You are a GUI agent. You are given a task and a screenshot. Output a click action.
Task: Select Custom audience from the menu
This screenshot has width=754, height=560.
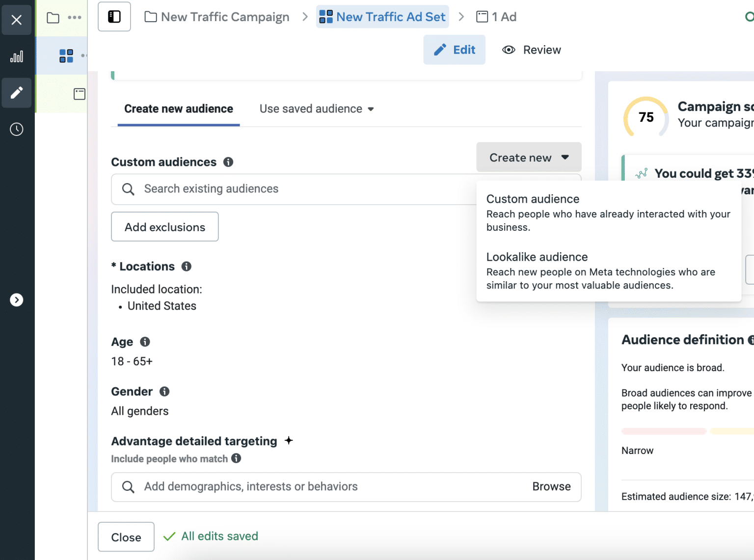(x=533, y=199)
